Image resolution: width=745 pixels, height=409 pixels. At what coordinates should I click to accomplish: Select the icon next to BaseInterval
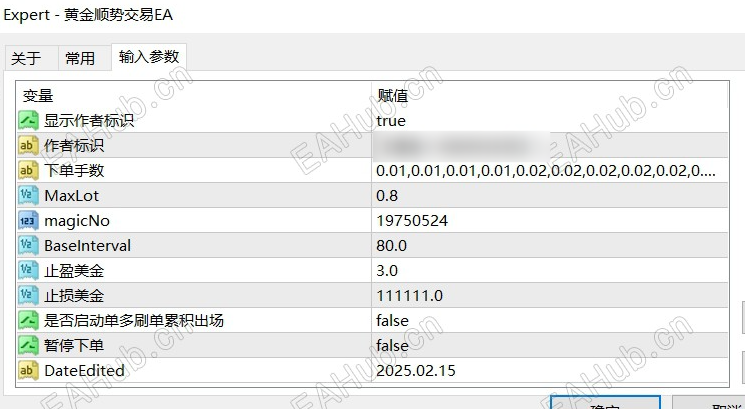click(x=28, y=246)
